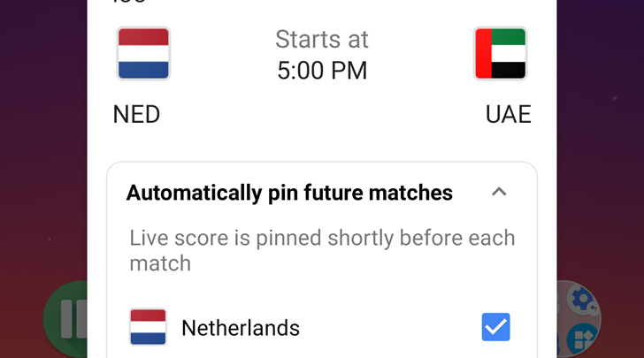Open the blue shapes widget app icon
644x358 pixels.
point(582,339)
